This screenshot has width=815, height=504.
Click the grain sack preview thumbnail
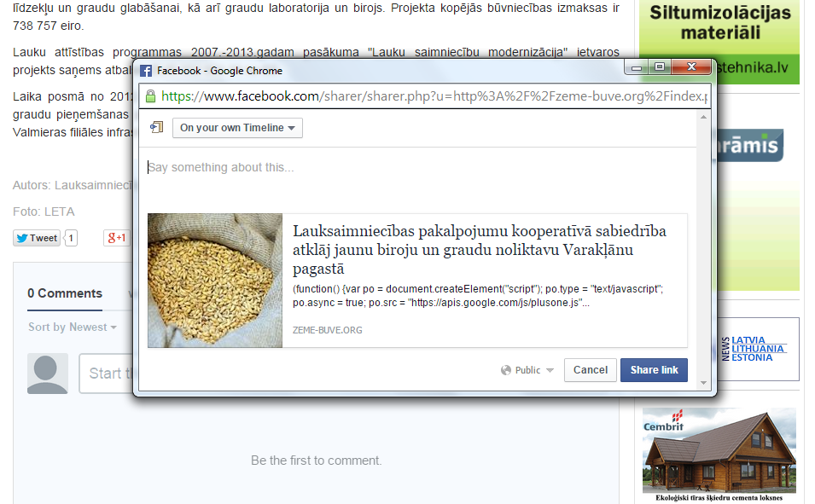tap(215, 281)
